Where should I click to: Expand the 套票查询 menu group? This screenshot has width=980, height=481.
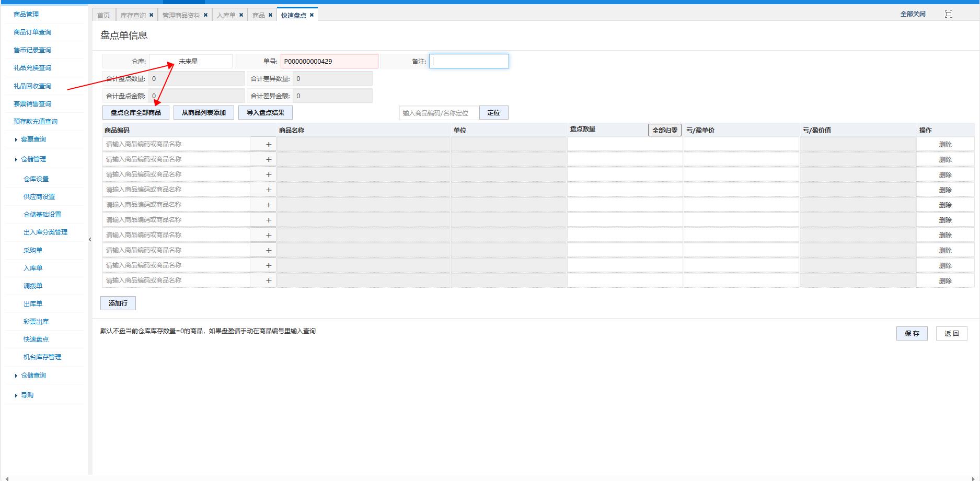pyautogui.click(x=33, y=139)
